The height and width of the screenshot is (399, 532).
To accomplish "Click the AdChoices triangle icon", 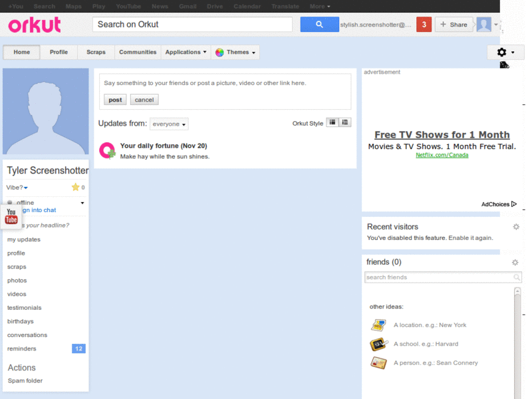I will point(514,204).
